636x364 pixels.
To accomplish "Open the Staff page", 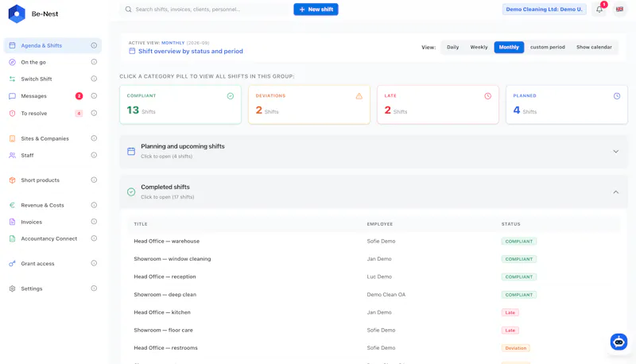I will pos(52,155).
